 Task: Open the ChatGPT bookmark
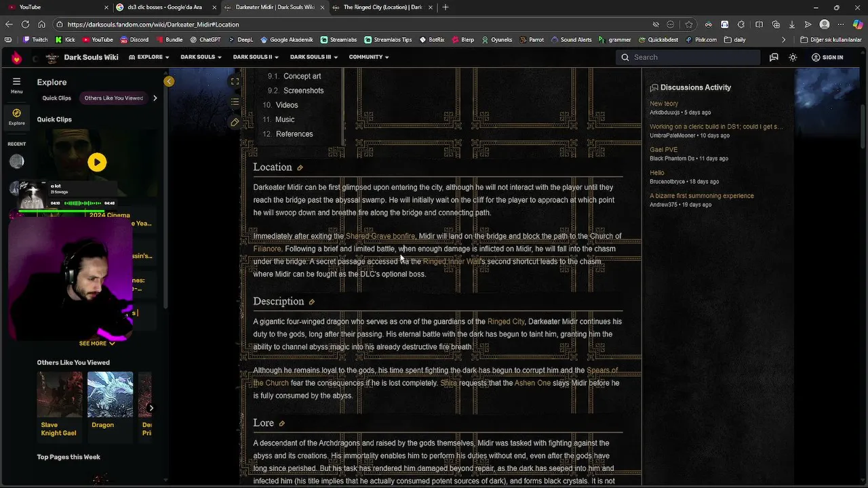click(205, 40)
